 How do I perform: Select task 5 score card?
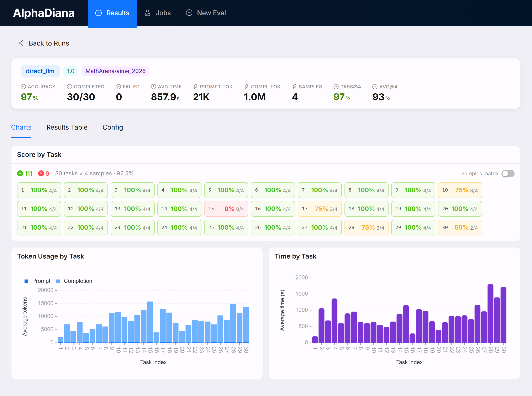click(x=226, y=190)
